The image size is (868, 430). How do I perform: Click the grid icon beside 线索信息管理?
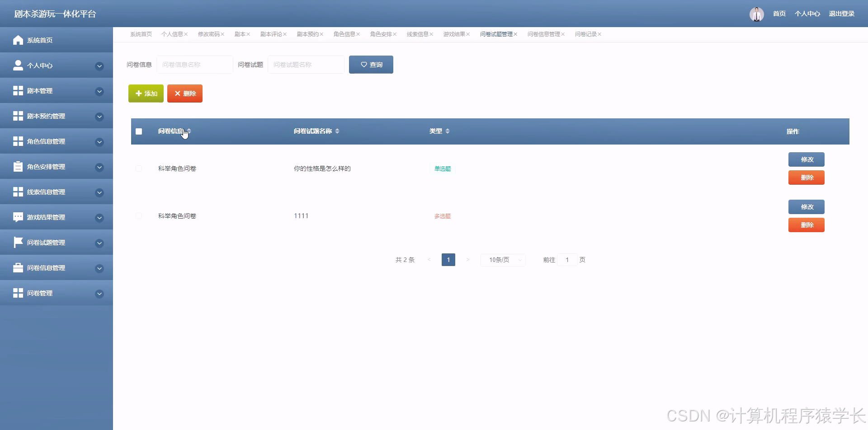point(18,192)
